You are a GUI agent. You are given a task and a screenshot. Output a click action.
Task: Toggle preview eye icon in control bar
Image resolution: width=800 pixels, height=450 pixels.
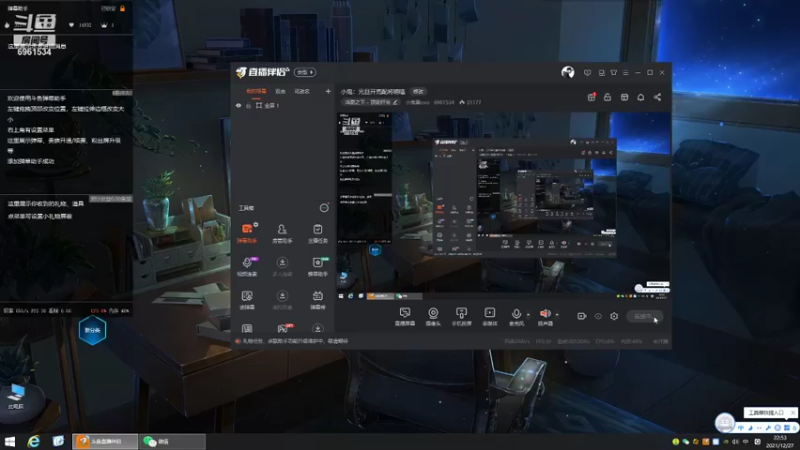pyautogui.click(x=598, y=316)
